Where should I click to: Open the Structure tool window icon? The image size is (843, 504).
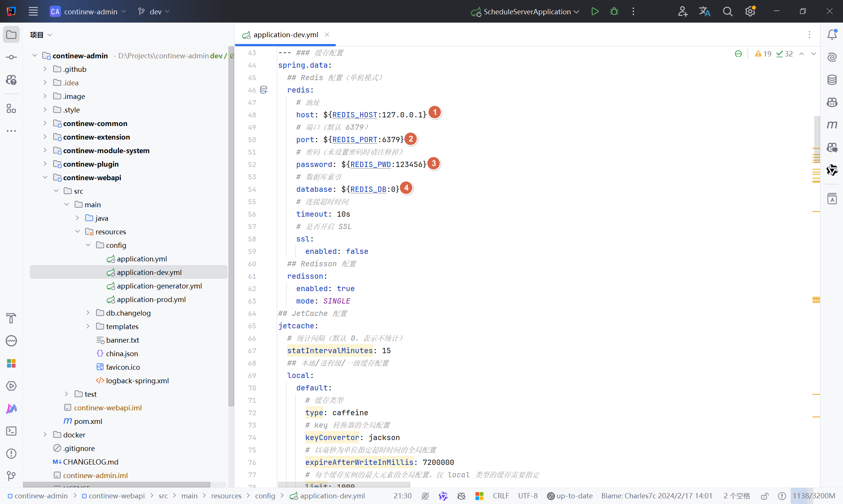click(11, 109)
